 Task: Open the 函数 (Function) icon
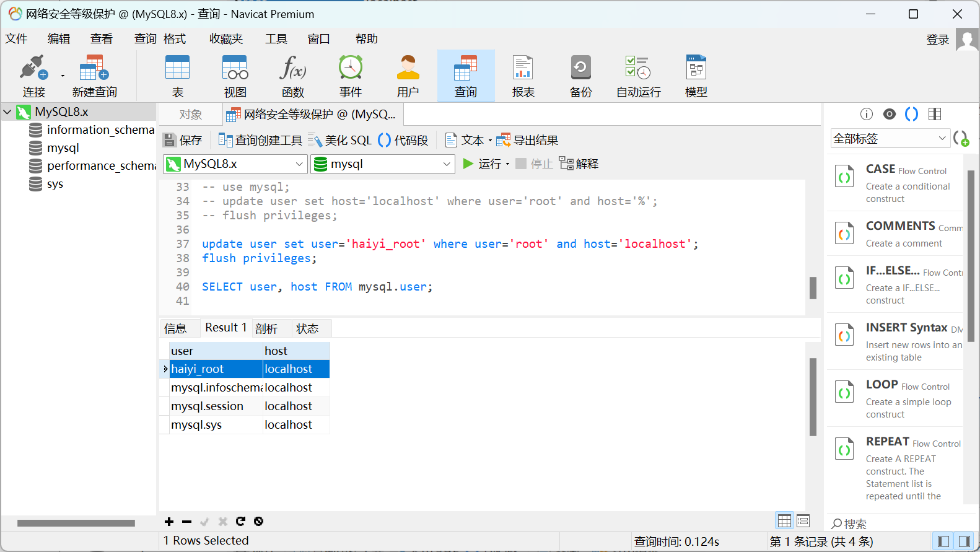coord(292,76)
